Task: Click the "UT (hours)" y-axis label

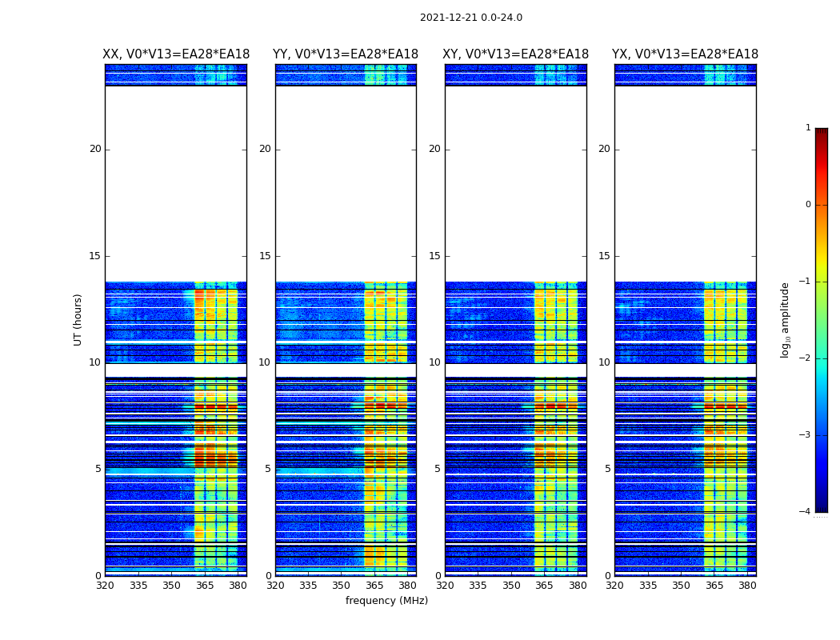Action: [78, 319]
